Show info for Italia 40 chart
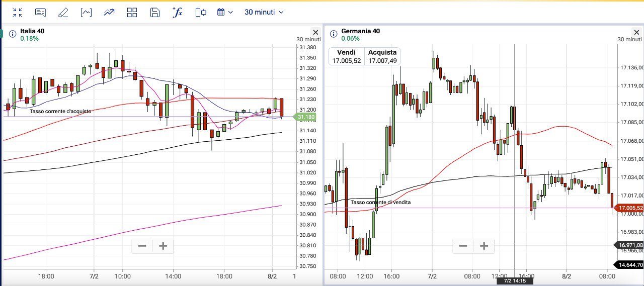Screen dimensions: 644x286 tap(13, 34)
